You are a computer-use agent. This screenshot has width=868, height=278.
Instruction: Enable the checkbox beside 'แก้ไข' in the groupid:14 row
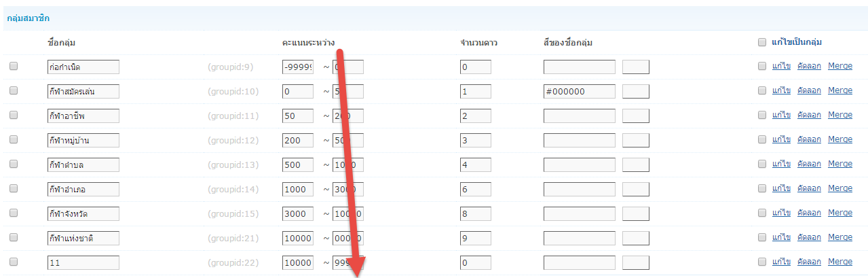[x=761, y=189]
